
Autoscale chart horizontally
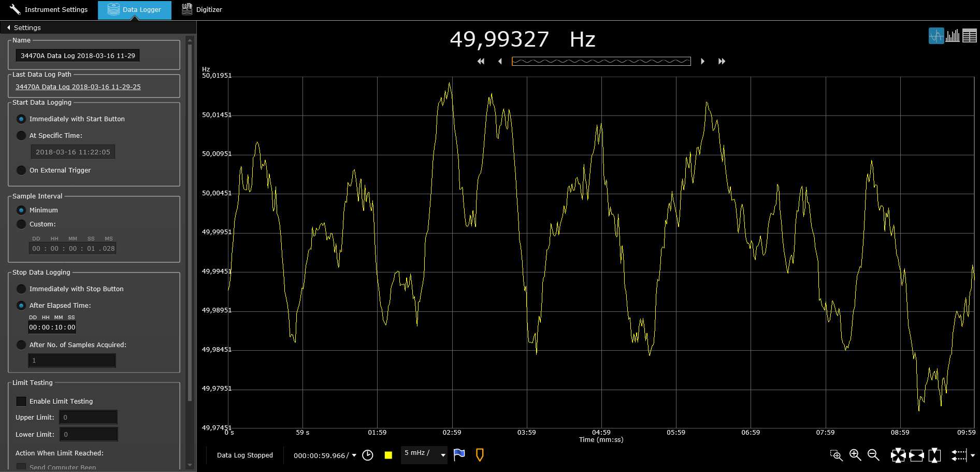coord(916,455)
